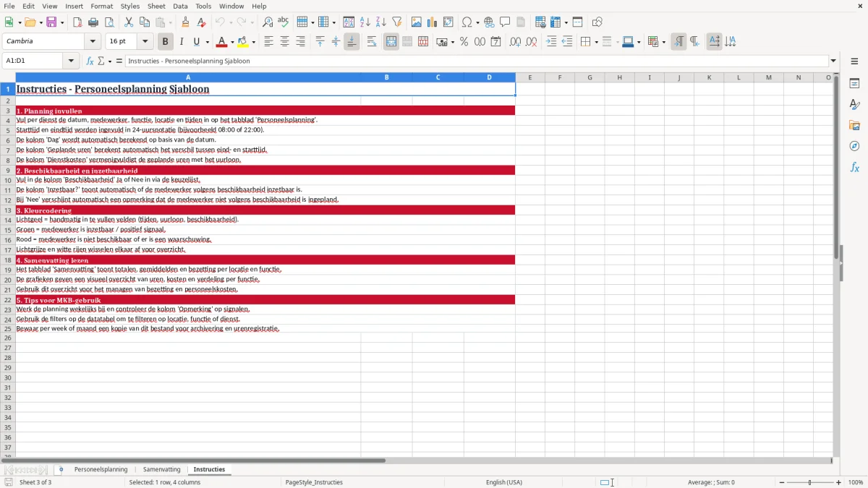Click the Save document icon

click(x=51, y=22)
